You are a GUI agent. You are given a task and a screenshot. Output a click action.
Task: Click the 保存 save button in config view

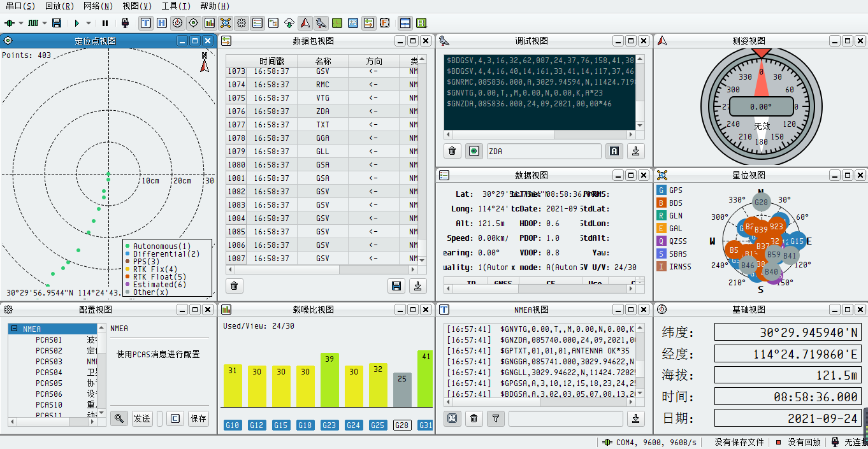tap(198, 418)
